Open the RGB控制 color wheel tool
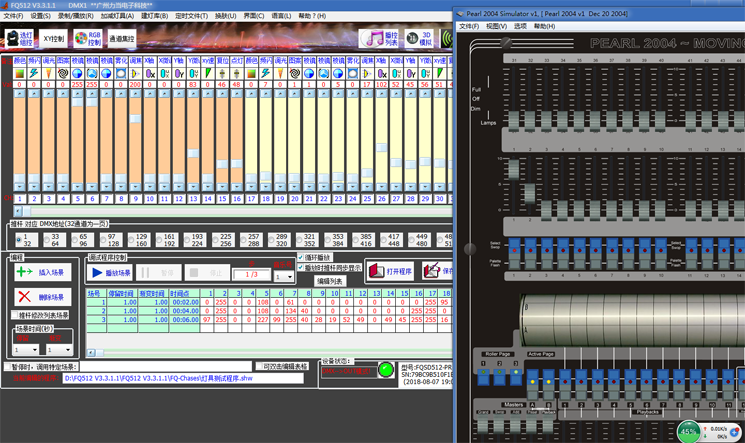This screenshot has width=745, height=443. [87, 38]
